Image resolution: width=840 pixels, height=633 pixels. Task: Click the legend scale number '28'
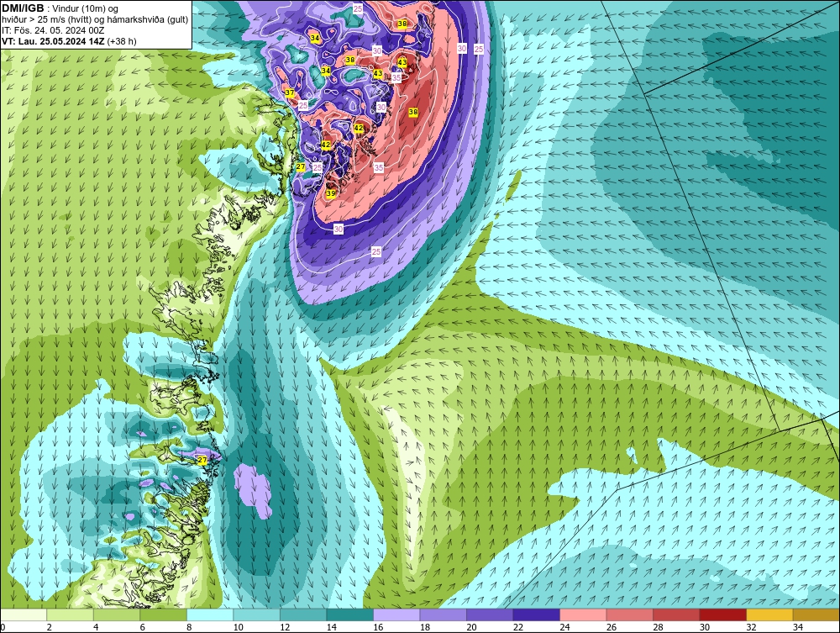[x=658, y=627]
